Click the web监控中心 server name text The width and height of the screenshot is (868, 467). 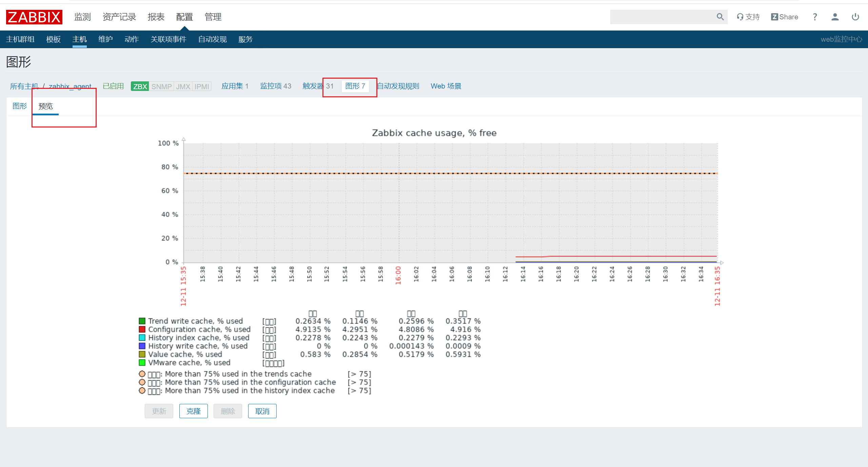pyautogui.click(x=841, y=39)
